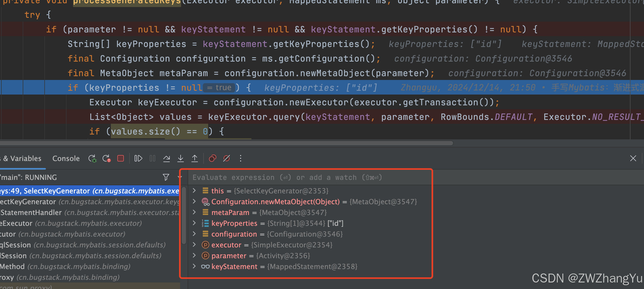Image resolution: width=644 pixels, height=289 pixels.
Task: Click 'getKeyProperties()' in the String[] line
Action: coord(321,44)
